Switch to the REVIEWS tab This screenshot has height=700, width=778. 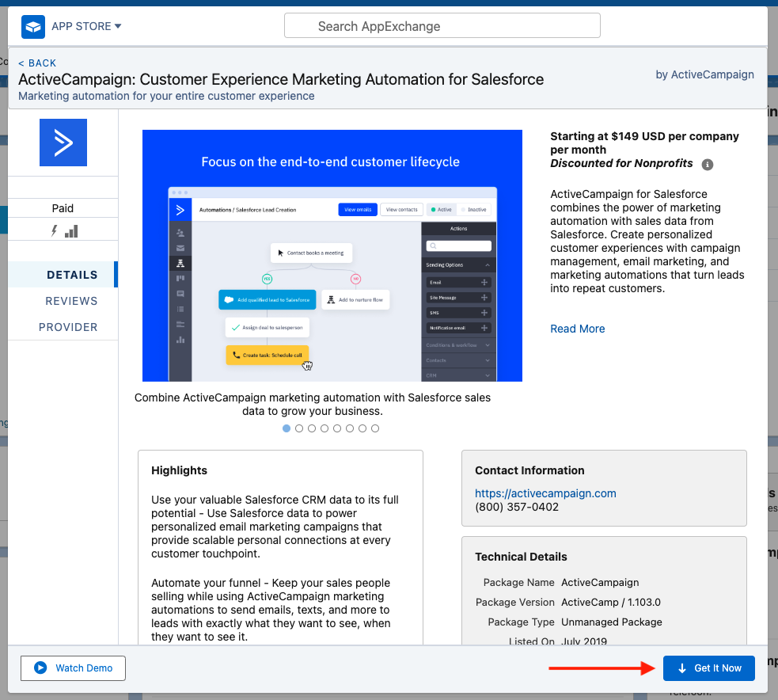[71, 301]
